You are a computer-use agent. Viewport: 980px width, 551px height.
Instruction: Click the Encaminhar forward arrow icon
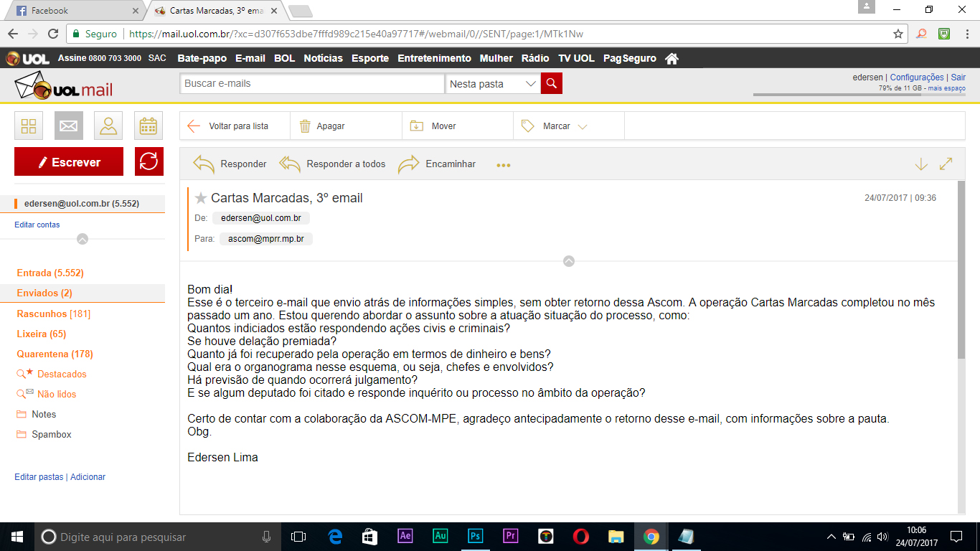pos(409,164)
